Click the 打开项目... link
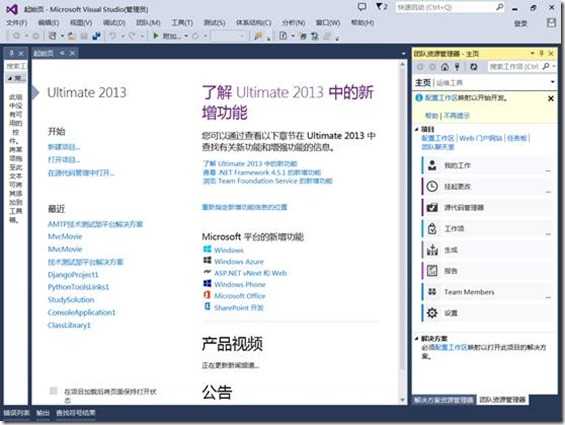This screenshot has height=425, width=565. point(64,160)
